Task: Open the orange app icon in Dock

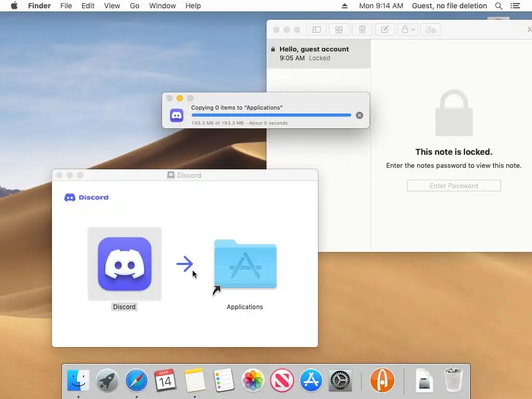Action: (382, 380)
